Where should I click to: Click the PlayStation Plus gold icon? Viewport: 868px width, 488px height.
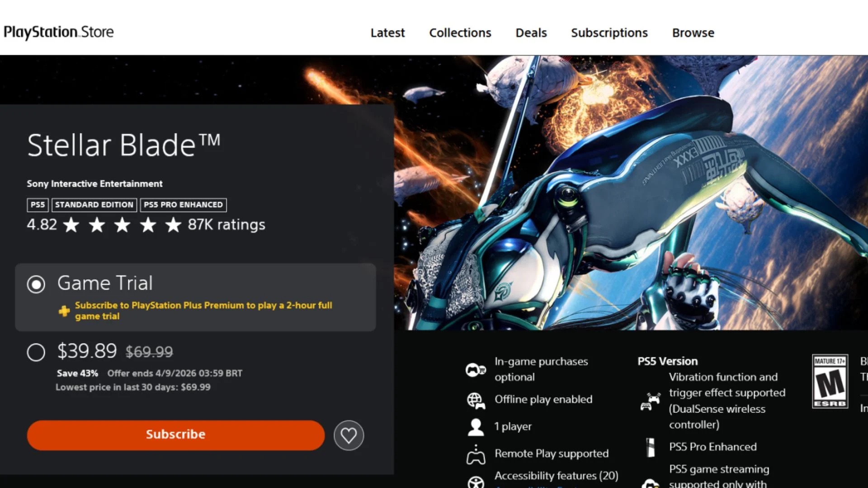click(64, 311)
